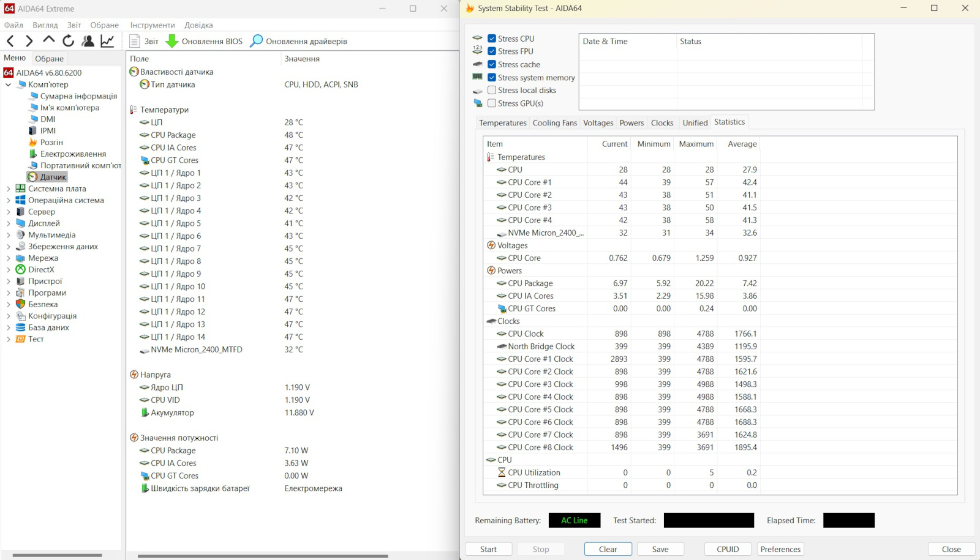Collapse the Комп'ютер tree node
Image resolution: width=980 pixels, height=560 pixels.
point(8,84)
